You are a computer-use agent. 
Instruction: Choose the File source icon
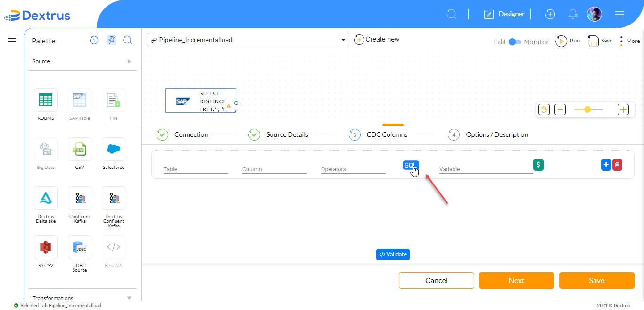114,100
